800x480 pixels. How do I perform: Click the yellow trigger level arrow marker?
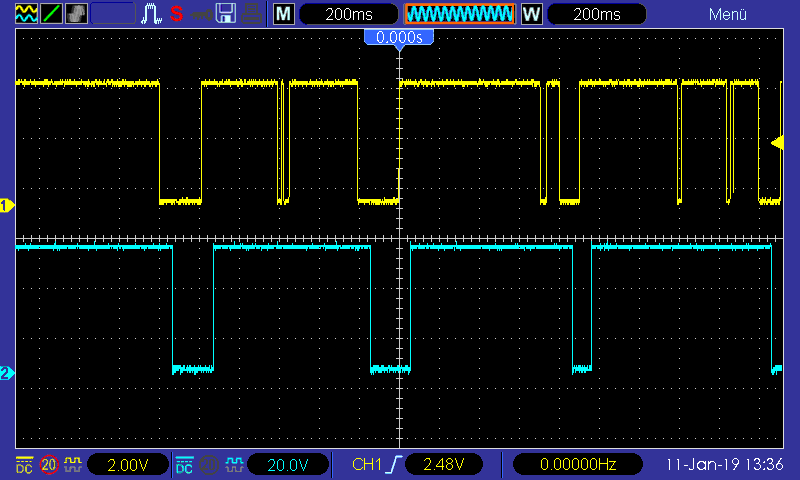(778, 143)
